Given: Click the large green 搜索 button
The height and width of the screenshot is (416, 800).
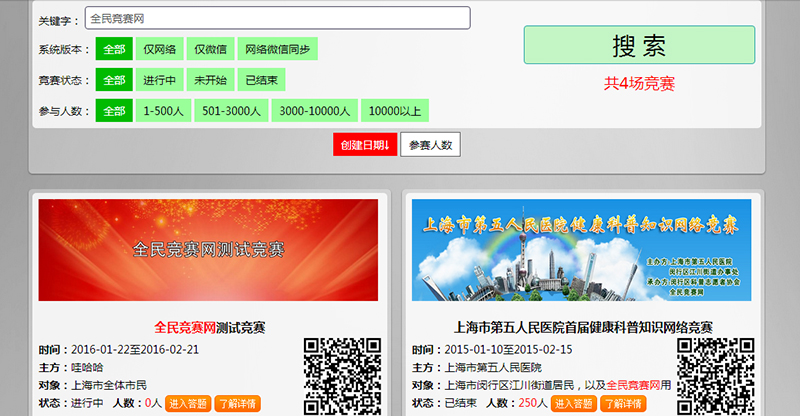Looking at the screenshot, I should (x=639, y=45).
